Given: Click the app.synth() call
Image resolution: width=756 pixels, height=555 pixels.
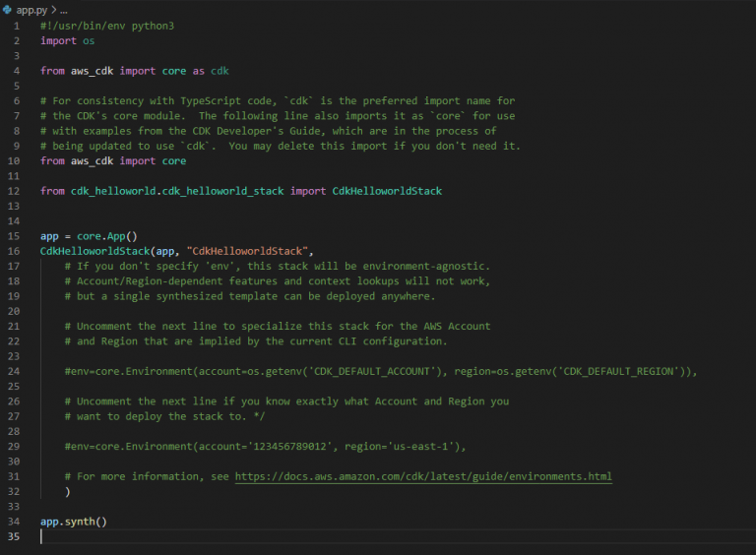Looking at the screenshot, I should click(74, 521).
